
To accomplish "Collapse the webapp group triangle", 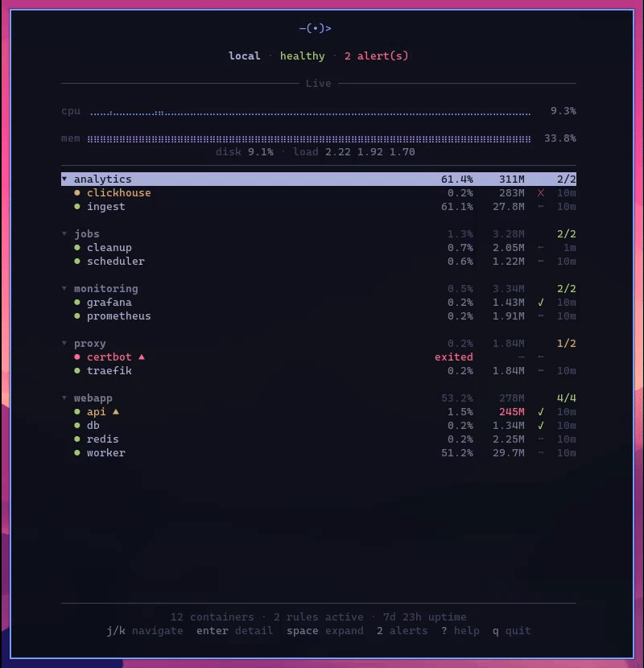I will pyautogui.click(x=65, y=398).
